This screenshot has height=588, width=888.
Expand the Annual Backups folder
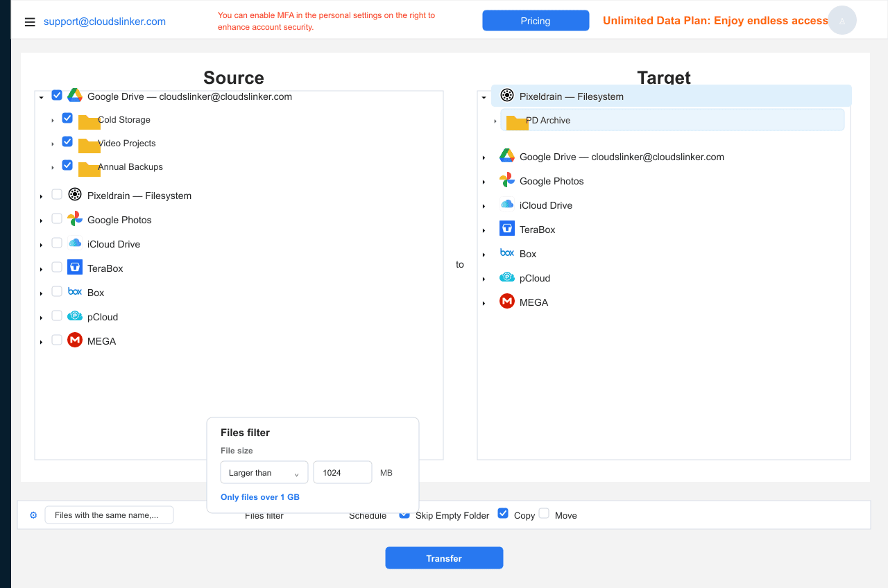[53, 168]
